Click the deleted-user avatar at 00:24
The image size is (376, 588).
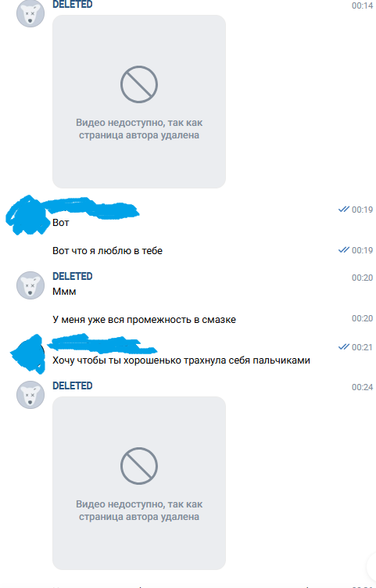click(x=30, y=395)
